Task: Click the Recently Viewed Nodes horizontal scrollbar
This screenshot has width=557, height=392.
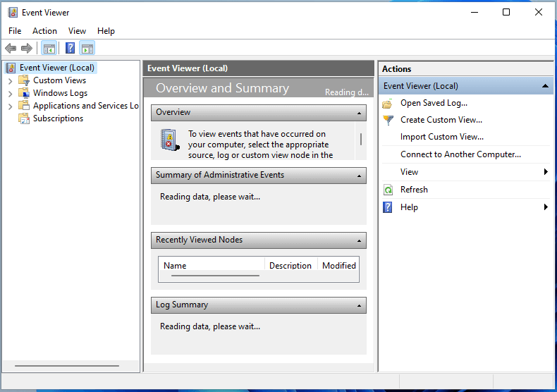Action: click(215, 276)
